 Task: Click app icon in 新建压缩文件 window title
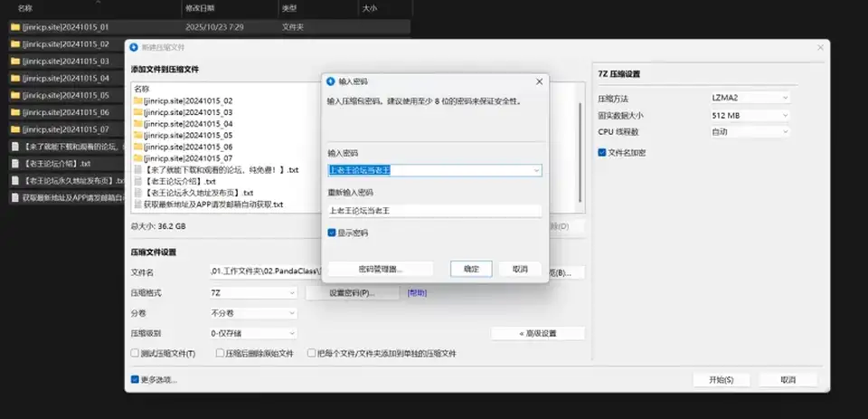(x=134, y=47)
